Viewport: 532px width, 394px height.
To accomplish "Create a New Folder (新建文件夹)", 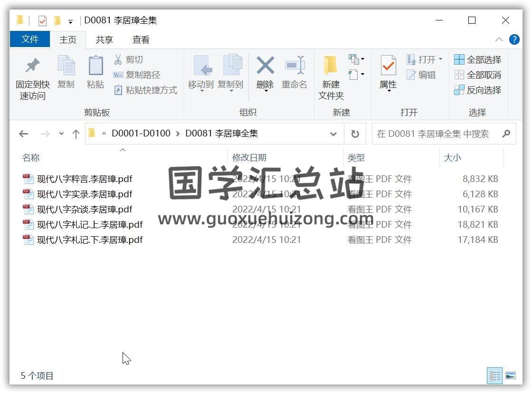I will click(331, 77).
